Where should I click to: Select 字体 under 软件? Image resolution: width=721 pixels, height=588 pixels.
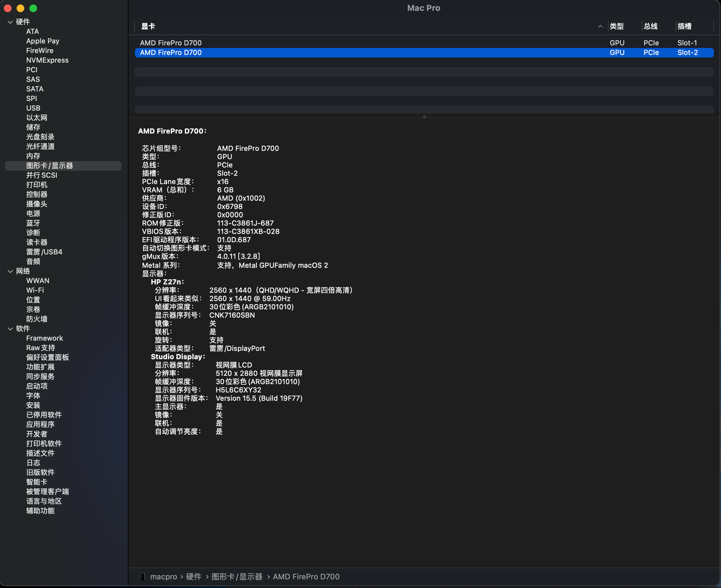(x=33, y=396)
